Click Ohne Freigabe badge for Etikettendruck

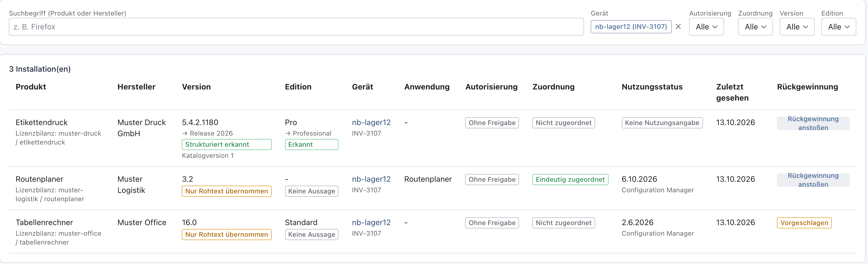tap(492, 123)
